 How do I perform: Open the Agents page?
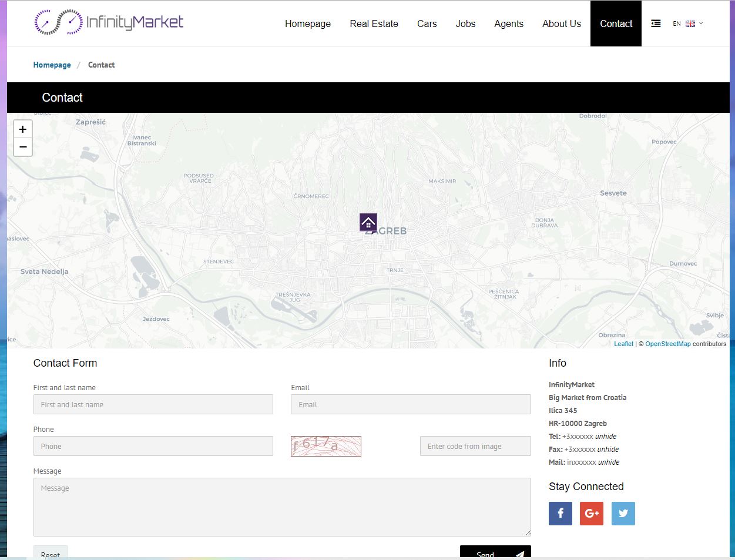(x=508, y=24)
